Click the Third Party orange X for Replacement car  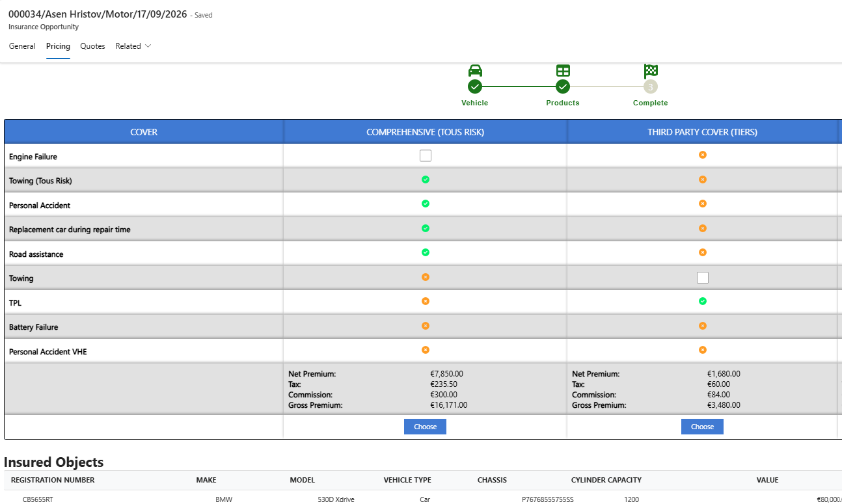click(703, 228)
